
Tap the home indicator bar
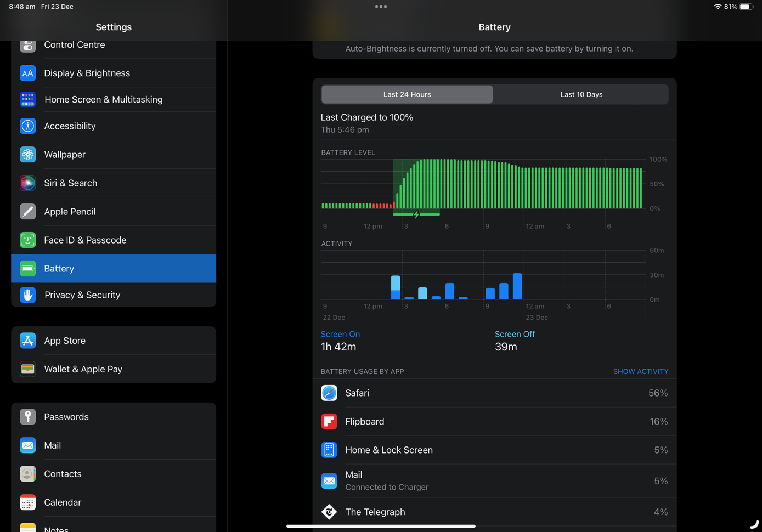(381, 526)
